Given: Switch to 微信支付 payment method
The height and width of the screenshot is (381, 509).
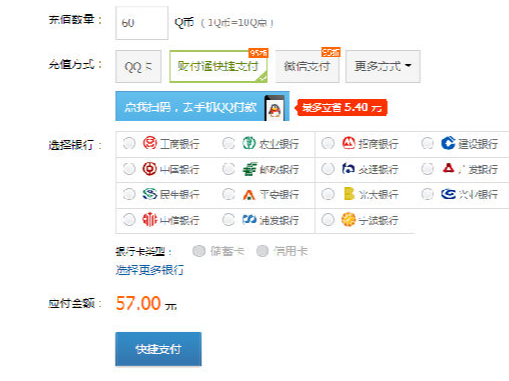Looking at the screenshot, I should click(x=307, y=66).
